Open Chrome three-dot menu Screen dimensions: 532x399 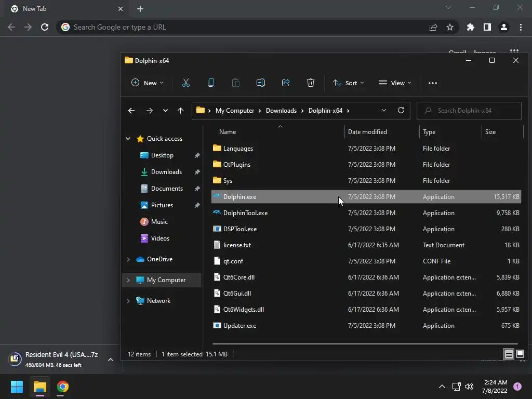click(521, 27)
